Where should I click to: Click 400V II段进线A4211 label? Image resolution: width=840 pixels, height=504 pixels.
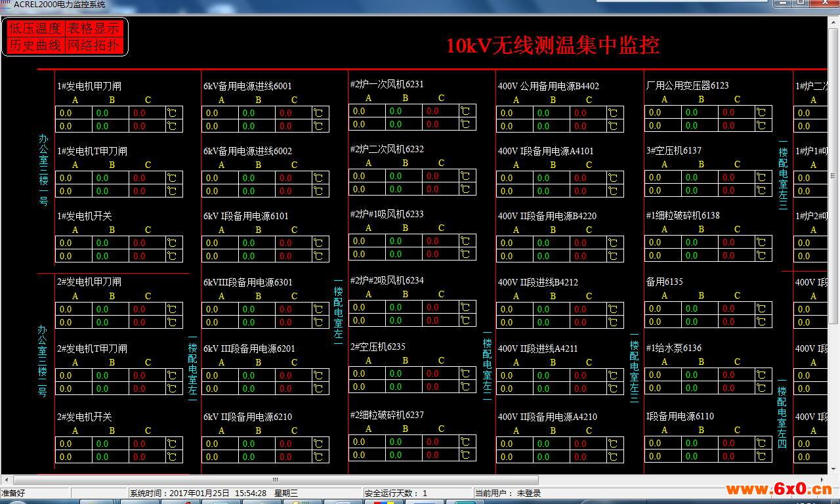pyautogui.click(x=537, y=348)
